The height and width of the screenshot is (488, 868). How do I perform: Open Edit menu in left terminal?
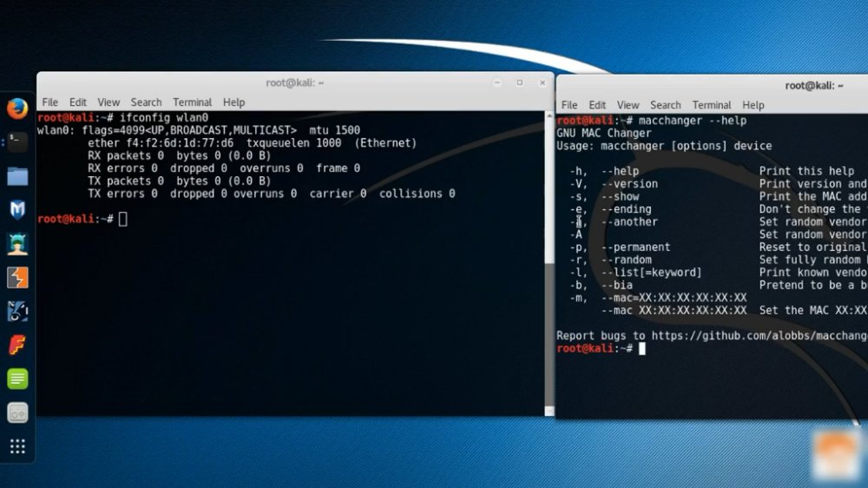[77, 102]
